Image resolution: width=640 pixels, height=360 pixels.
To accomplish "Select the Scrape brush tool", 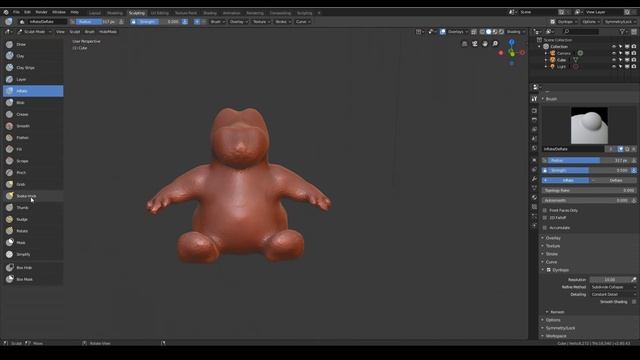I will [33, 161].
